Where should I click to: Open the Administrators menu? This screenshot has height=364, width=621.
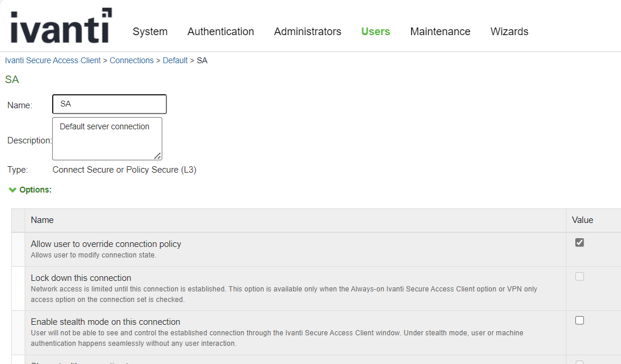(307, 32)
